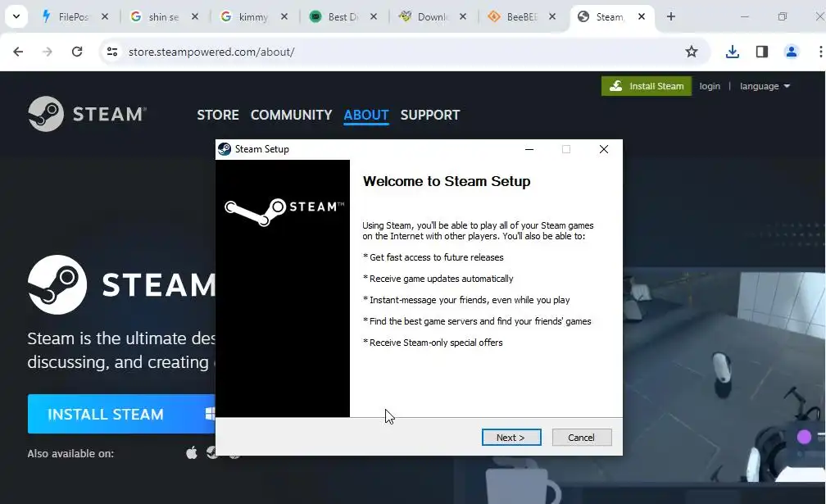This screenshot has height=504, width=826.
Task: Close the BeeBEE tab
Action: pos(552,17)
